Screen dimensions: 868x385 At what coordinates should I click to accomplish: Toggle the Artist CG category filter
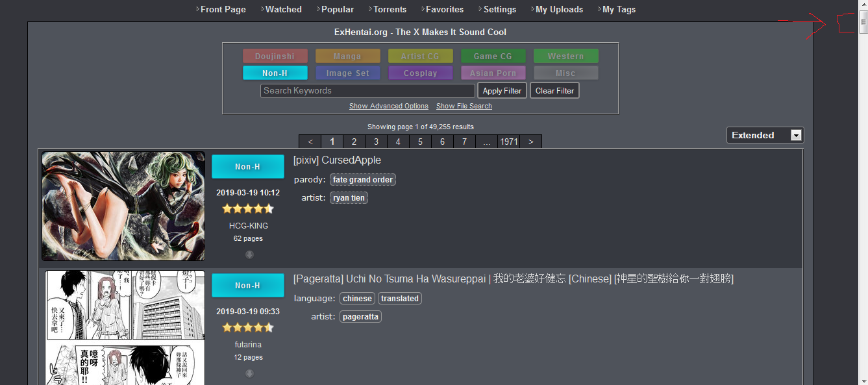point(420,56)
